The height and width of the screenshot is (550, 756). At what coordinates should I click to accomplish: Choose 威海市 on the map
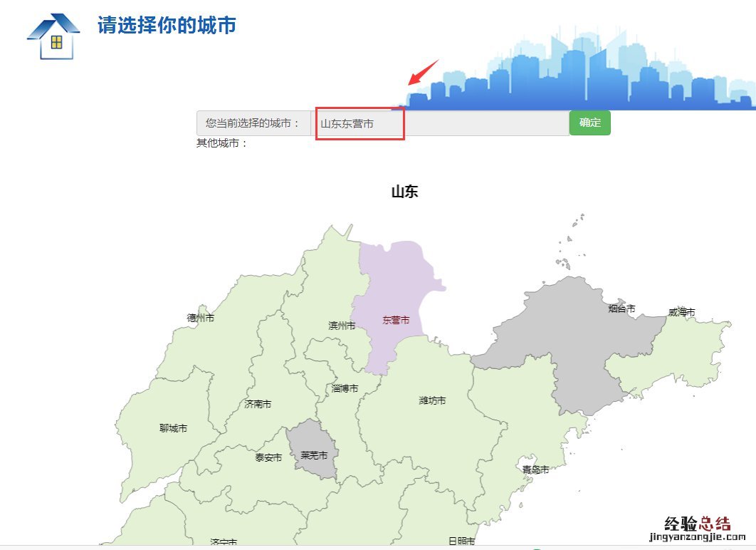pyautogui.click(x=681, y=312)
